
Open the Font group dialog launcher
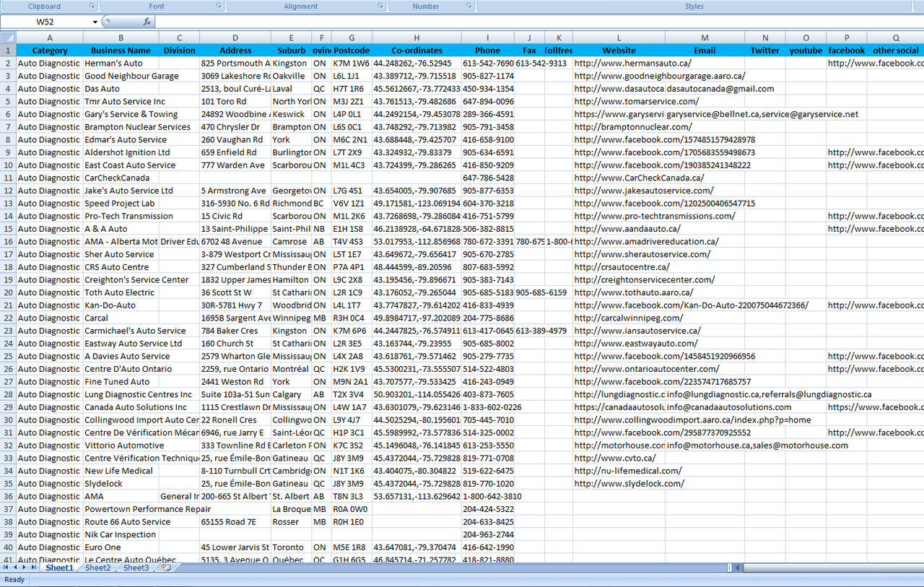click(219, 6)
